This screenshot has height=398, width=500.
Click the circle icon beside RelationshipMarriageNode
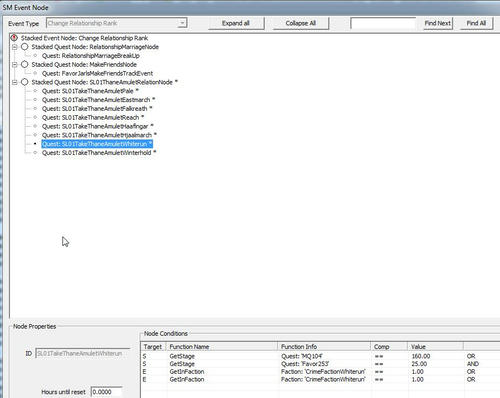[25, 47]
